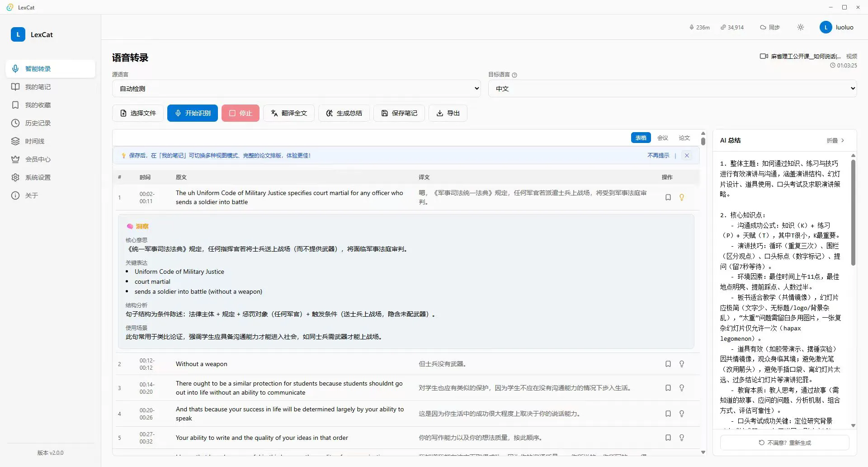Click the 保存笔记 button
The height and width of the screenshot is (467, 868).
pyautogui.click(x=399, y=113)
